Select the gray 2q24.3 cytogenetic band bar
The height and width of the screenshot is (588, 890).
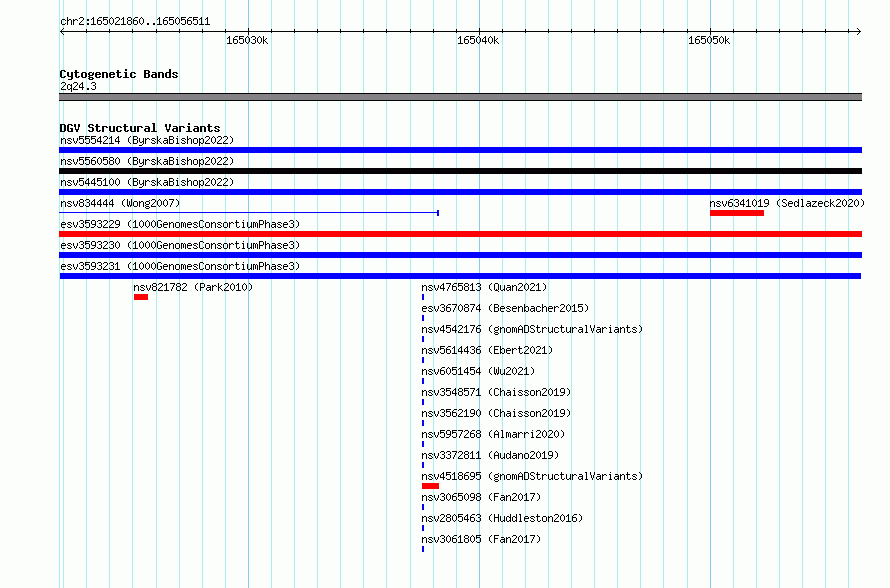(x=460, y=97)
